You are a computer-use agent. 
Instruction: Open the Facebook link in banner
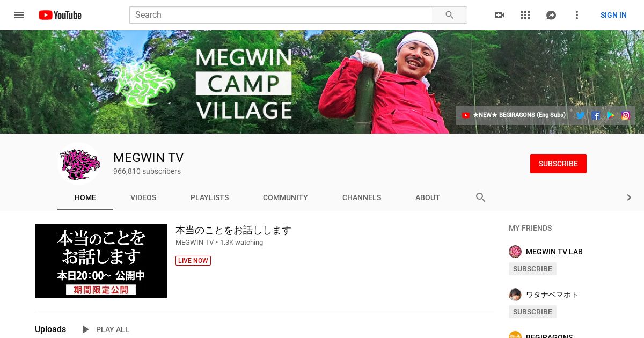pos(596,115)
